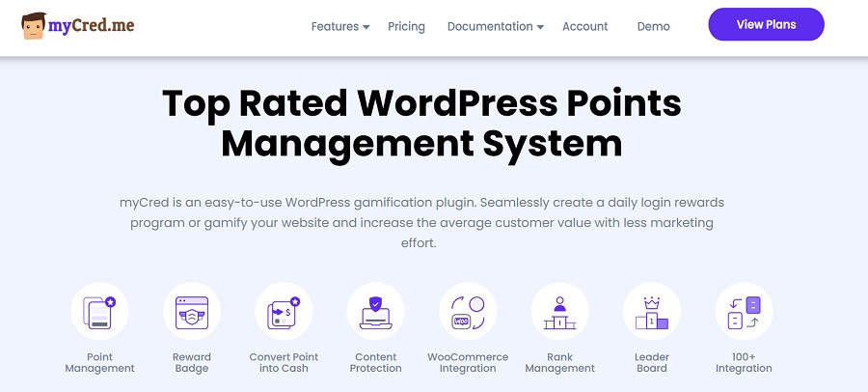Open the Content Protection shield icon
Image resolution: width=868 pixels, height=392 pixels.
tap(376, 311)
